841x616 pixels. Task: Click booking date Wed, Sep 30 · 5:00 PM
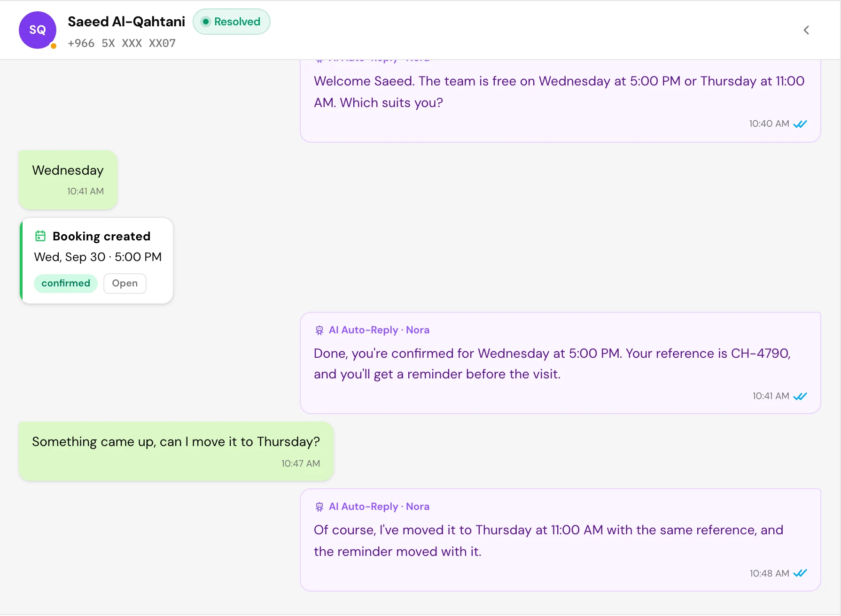pos(98,257)
